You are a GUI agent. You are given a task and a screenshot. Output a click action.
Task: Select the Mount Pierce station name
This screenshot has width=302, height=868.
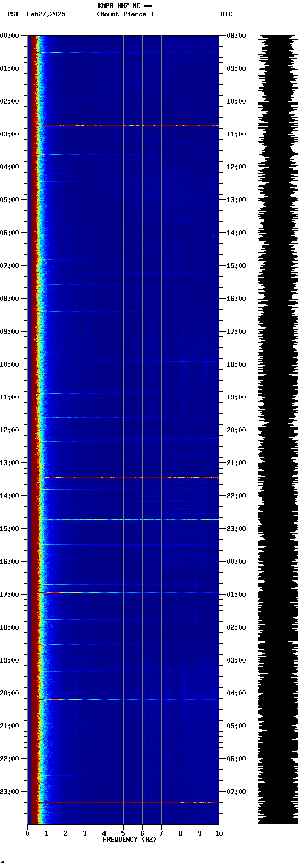click(125, 14)
